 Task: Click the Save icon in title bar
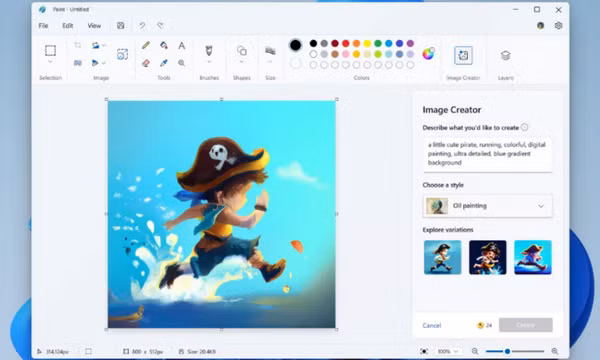pyautogui.click(x=121, y=26)
